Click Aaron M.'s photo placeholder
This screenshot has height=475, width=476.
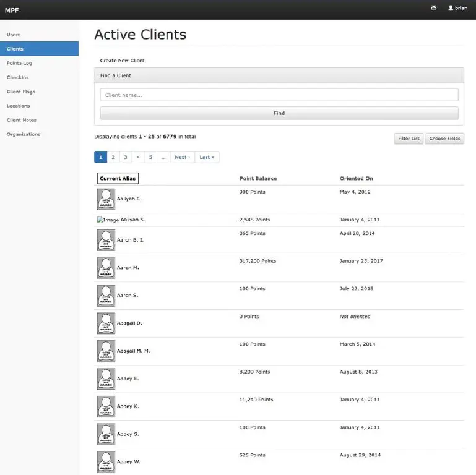point(106,268)
